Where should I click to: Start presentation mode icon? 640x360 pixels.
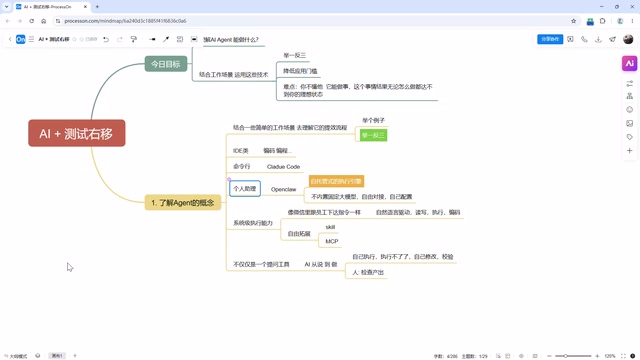point(570,39)
